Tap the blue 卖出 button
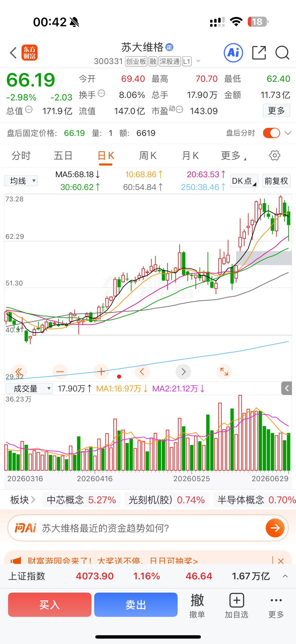Screen dimensions: 296x644 tap(136, 605)
